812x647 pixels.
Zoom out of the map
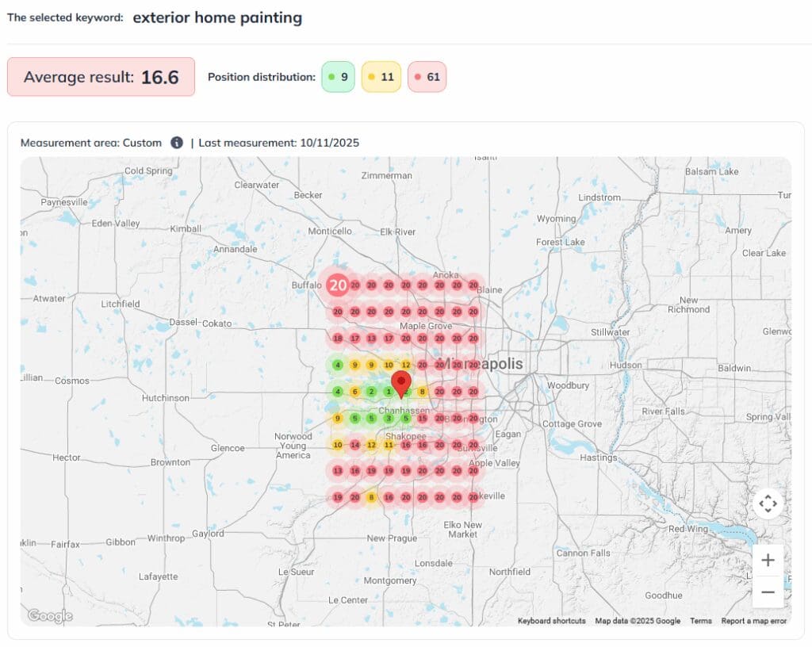(x=768, y=591)
